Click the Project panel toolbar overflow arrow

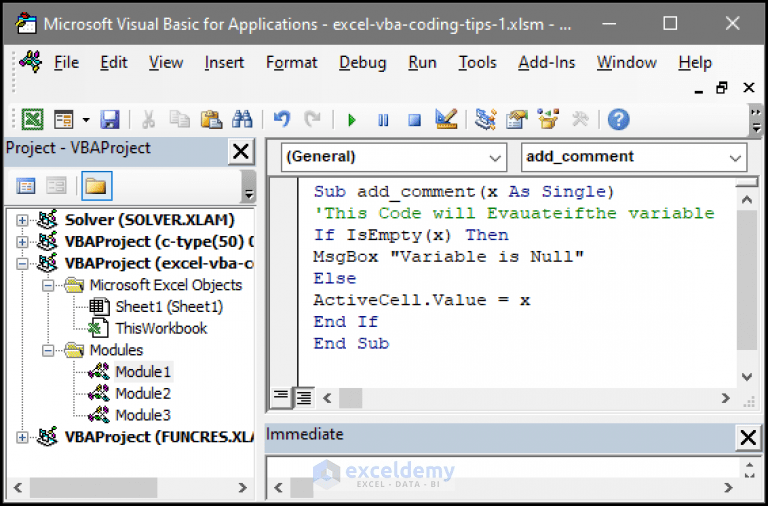coord(249,187)
